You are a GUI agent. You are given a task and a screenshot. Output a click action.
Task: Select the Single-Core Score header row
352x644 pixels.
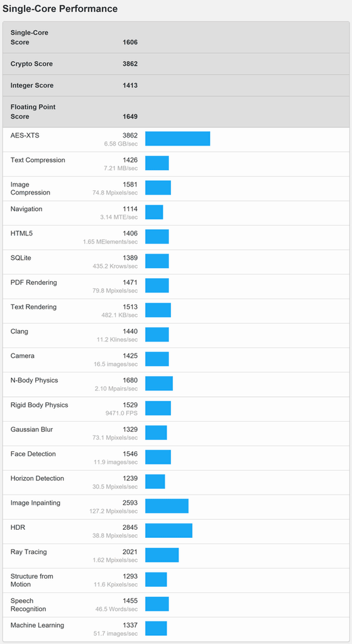(x=176, y=38)
